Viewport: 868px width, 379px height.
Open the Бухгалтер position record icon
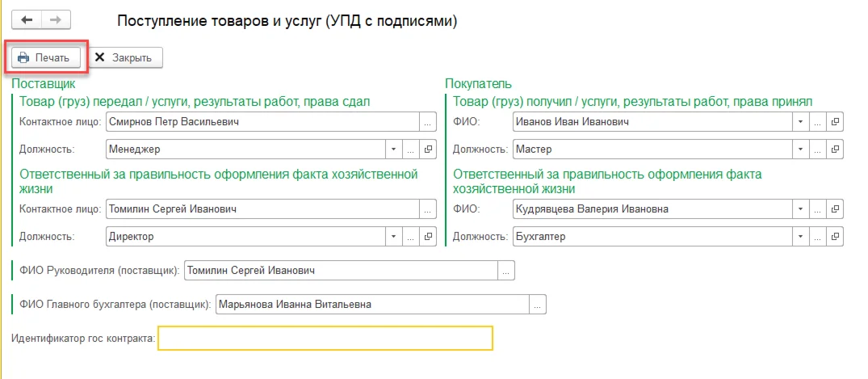pos(836,237)
